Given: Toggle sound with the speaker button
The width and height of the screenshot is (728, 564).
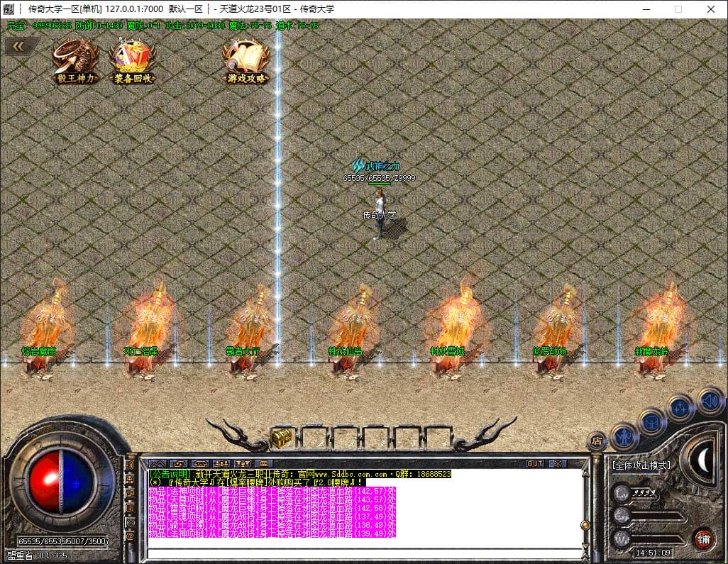Looking at the screenshot, I should click(x=710, y=400).
